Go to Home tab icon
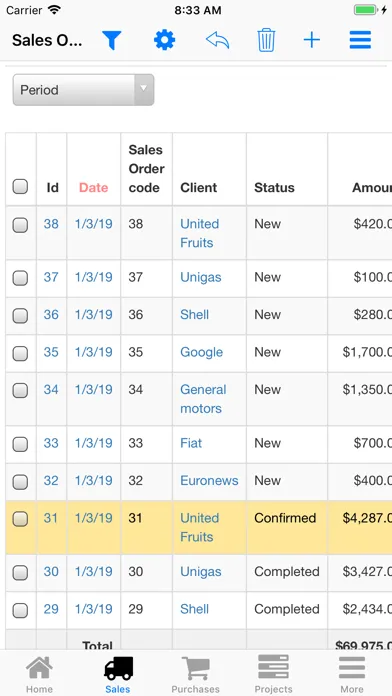392x696 pixels. pos(40,674)
